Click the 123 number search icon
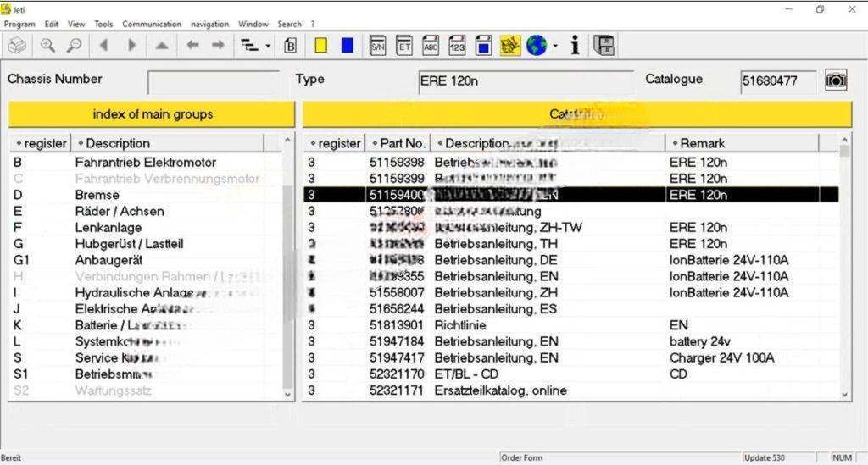 click(x=457, y=46)
